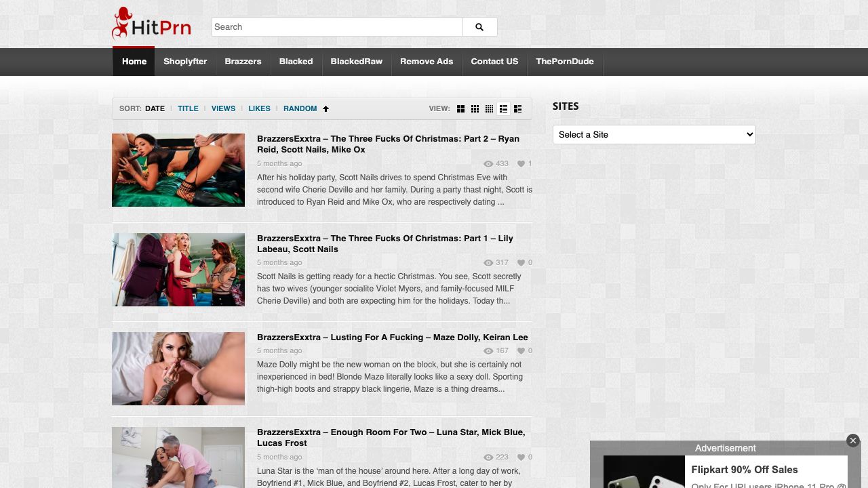The width and height of the screenshot is (868, 488).
Task: Open the Shoplyfter menu item
Action: (x=185, y=62)
